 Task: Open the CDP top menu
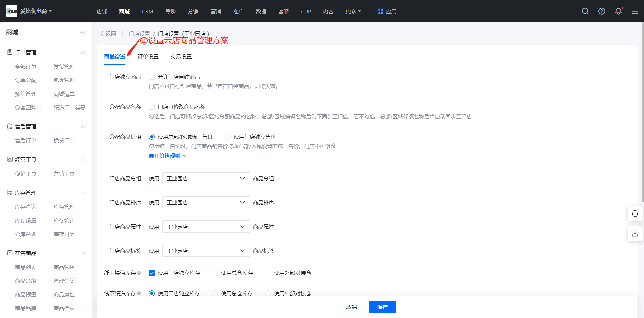(x=306, y=11)
